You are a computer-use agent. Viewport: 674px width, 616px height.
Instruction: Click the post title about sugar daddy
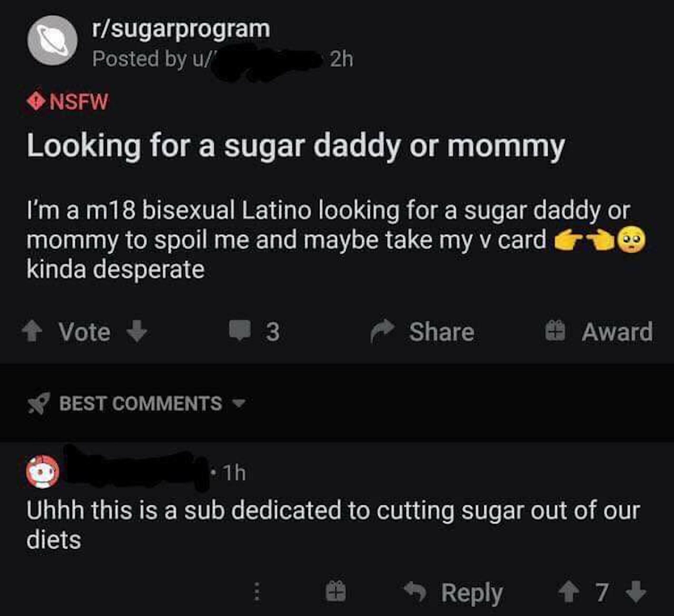click(296, 147)
